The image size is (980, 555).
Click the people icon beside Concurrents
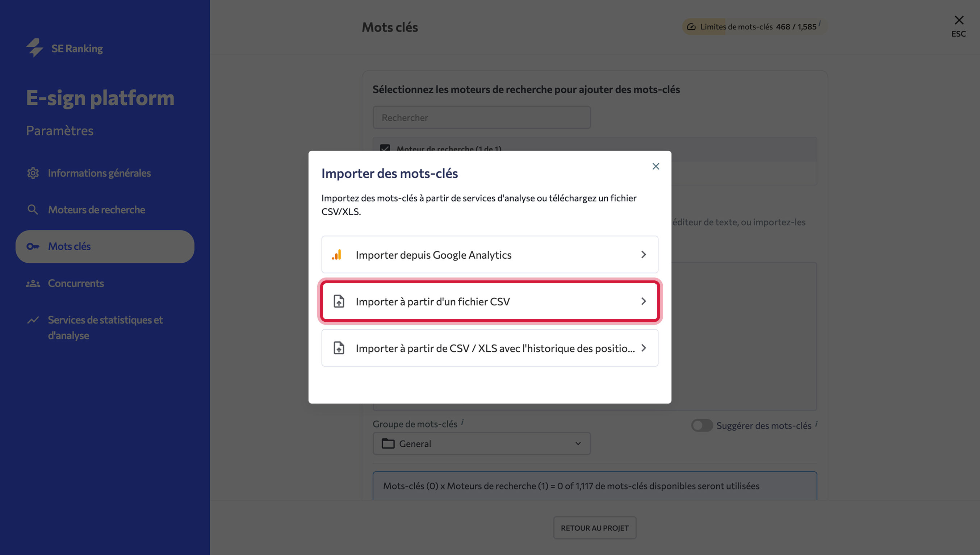[33, 284]
